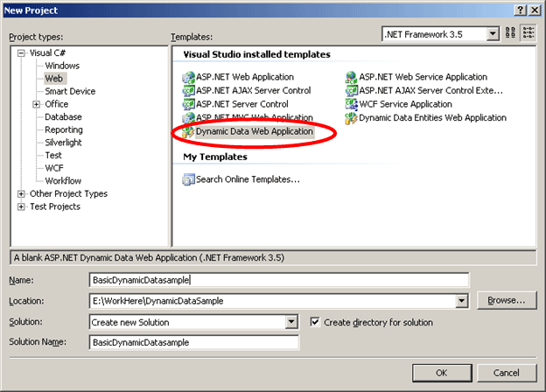Click ASP.NET Web Service Application label

[423, 77]
